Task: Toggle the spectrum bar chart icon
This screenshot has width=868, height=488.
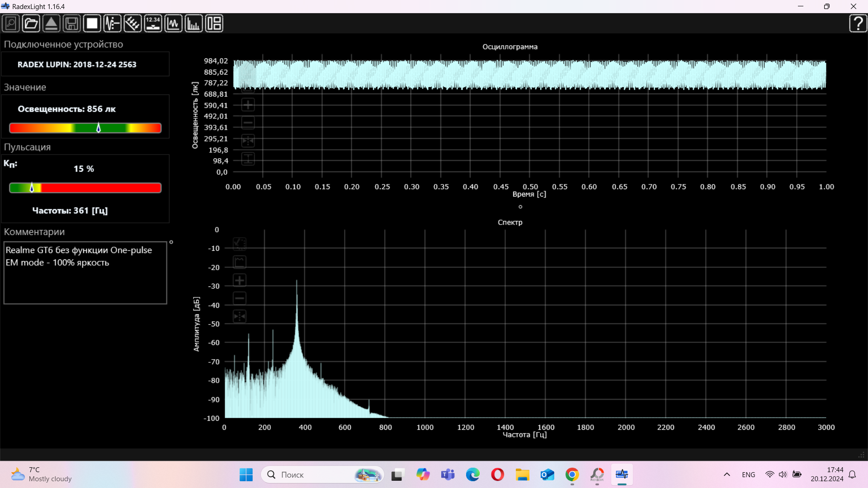Action: tap(193, 23)
